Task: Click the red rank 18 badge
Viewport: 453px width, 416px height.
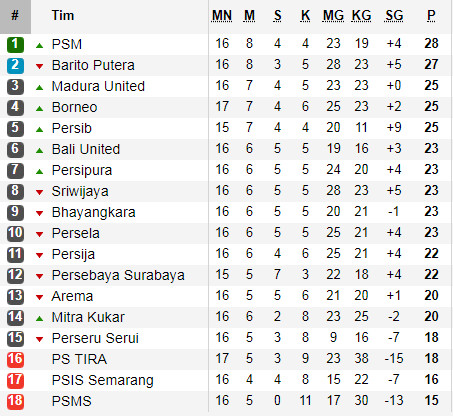Action: click(15, 401)
